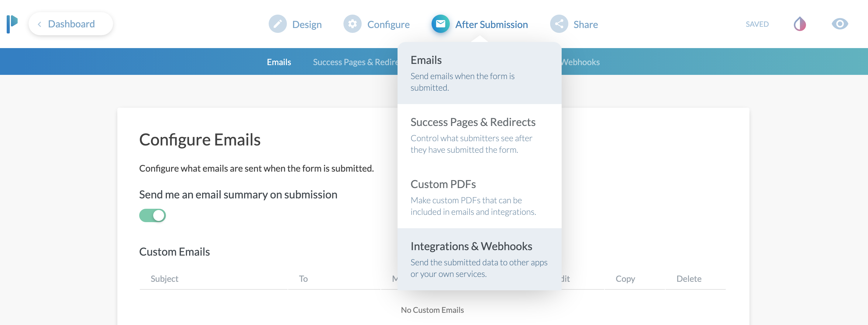This screenshot has height=325, width=868.
Task: Switch to the Design step
Action: click(307, 25)
